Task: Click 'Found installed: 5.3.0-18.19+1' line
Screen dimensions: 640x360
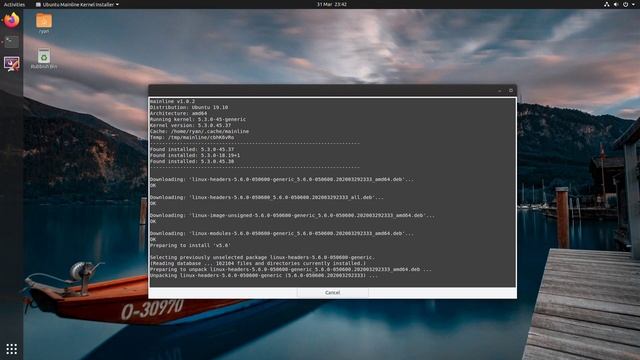Action: [x=195, y=156]
